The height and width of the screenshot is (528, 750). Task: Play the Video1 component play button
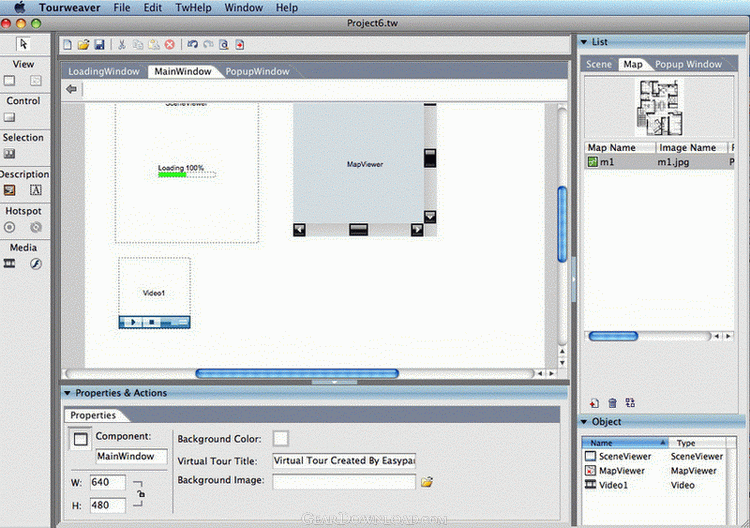tap(133, 322)
